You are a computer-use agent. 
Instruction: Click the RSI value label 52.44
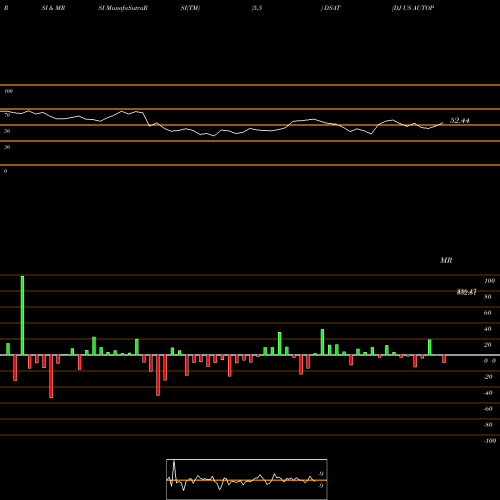coord(460,120)
